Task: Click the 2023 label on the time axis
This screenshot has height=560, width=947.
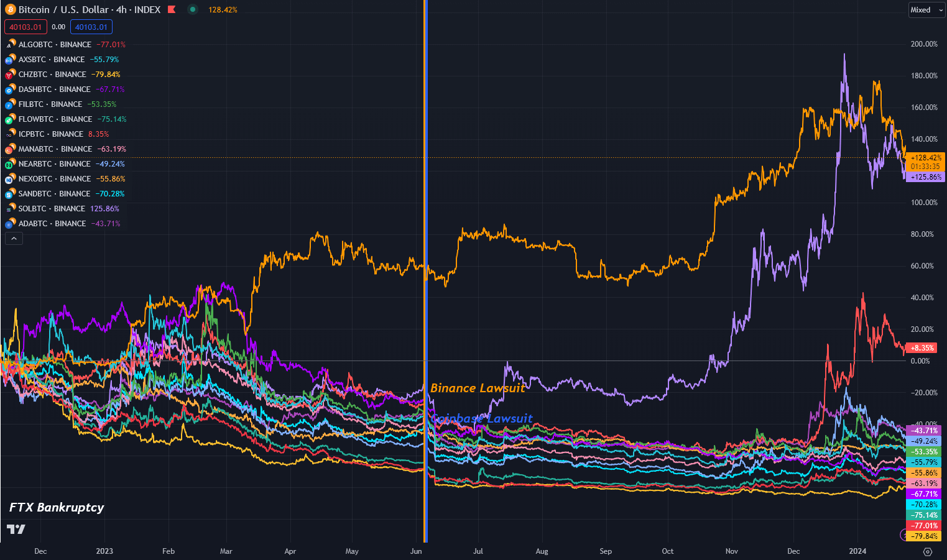Action: (x=104, y=551)
